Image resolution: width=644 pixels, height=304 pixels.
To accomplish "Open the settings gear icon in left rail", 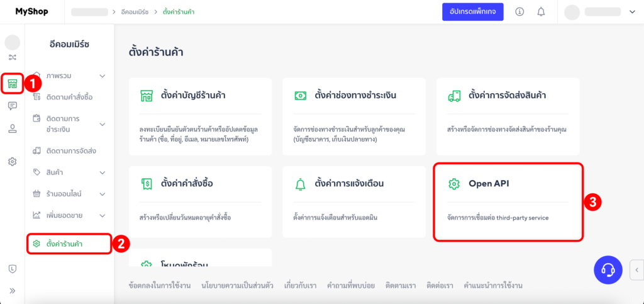I will [x=13, y=162].
